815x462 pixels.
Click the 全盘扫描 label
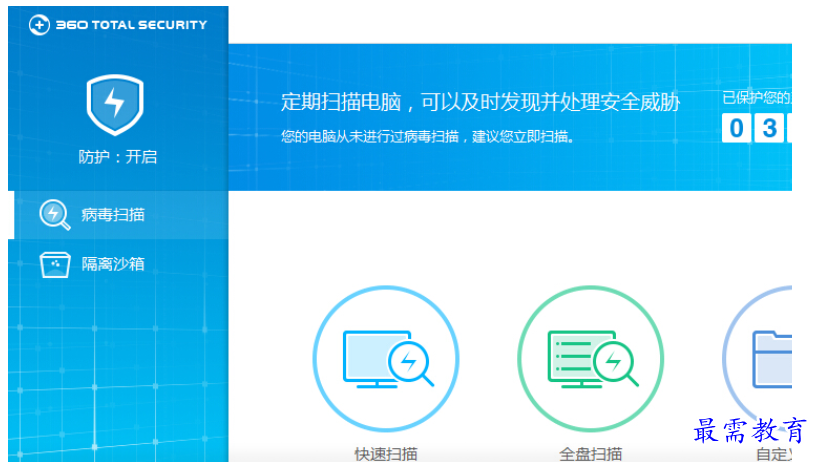(590, 454)
